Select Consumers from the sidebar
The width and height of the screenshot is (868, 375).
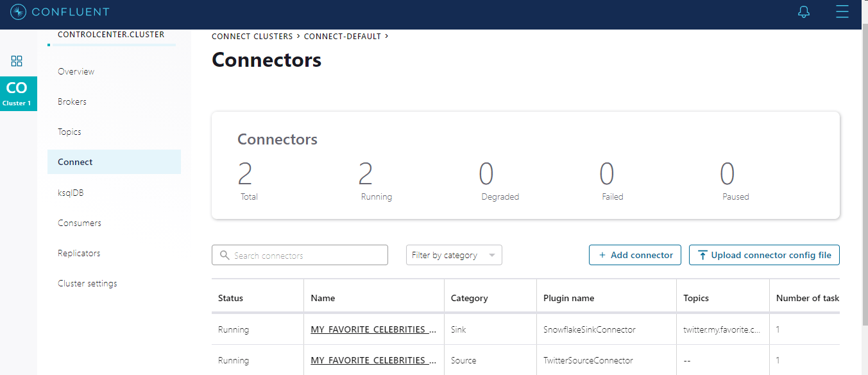tap(79, 223)
